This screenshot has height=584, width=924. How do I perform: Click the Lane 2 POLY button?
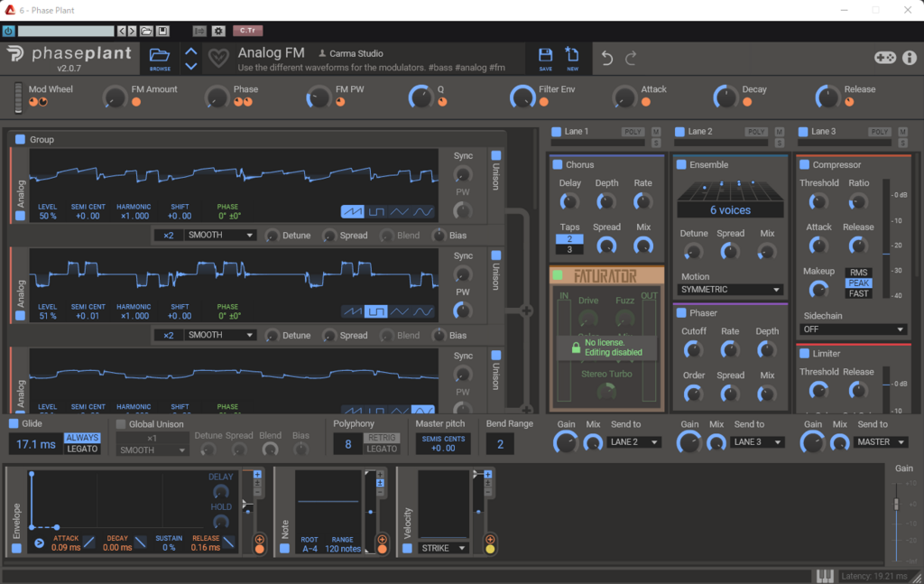(x=756, y=132)
